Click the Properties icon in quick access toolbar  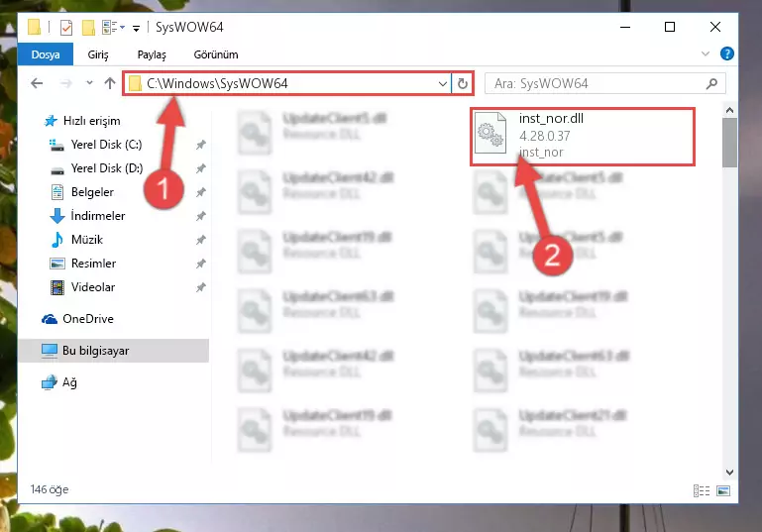(66, 27)
